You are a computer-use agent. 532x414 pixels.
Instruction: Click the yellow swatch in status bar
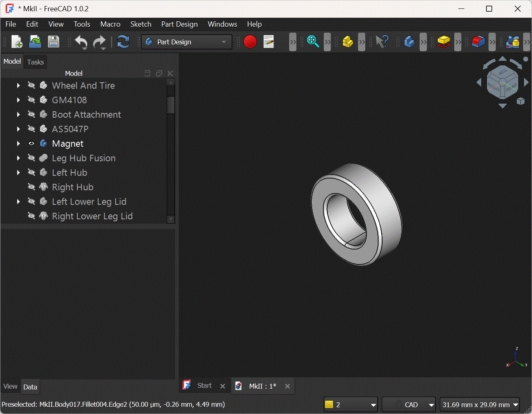329,405
